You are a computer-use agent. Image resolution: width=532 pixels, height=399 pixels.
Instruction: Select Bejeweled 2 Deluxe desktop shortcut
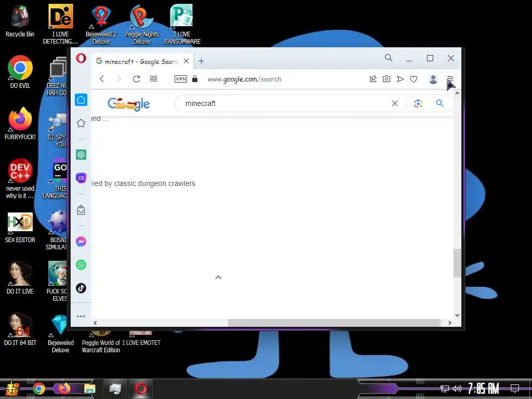click(101, 24)
